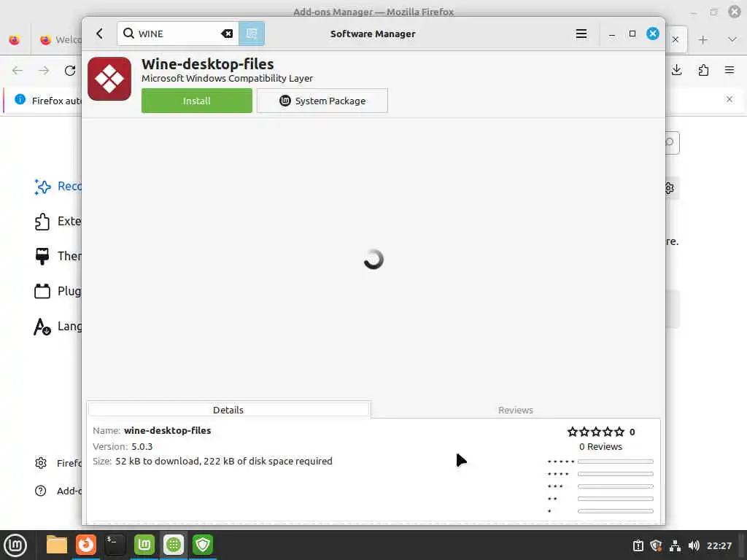Image resolution: width=747 pixels, height=560 pixels.
Task: Go back in Firefox
Action: 18,71
